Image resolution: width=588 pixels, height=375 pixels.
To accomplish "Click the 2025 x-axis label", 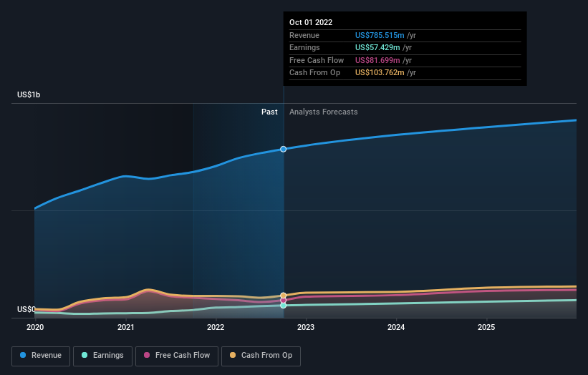I will tap(486, 328).
